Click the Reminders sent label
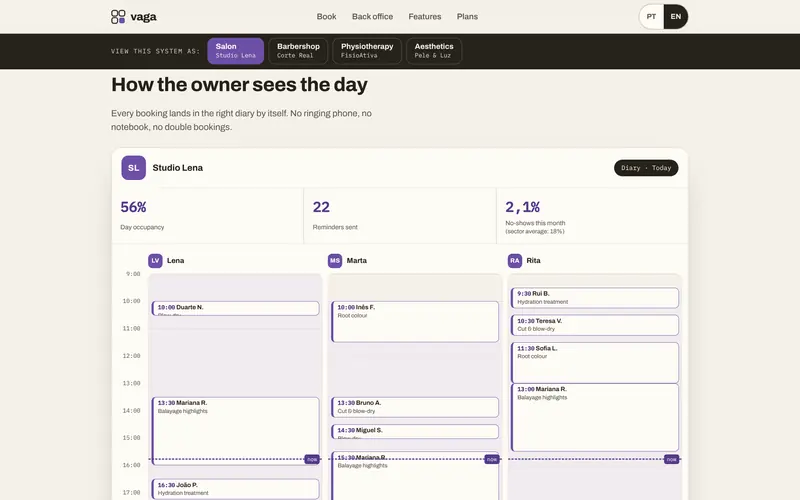 [x=335, y=228]
